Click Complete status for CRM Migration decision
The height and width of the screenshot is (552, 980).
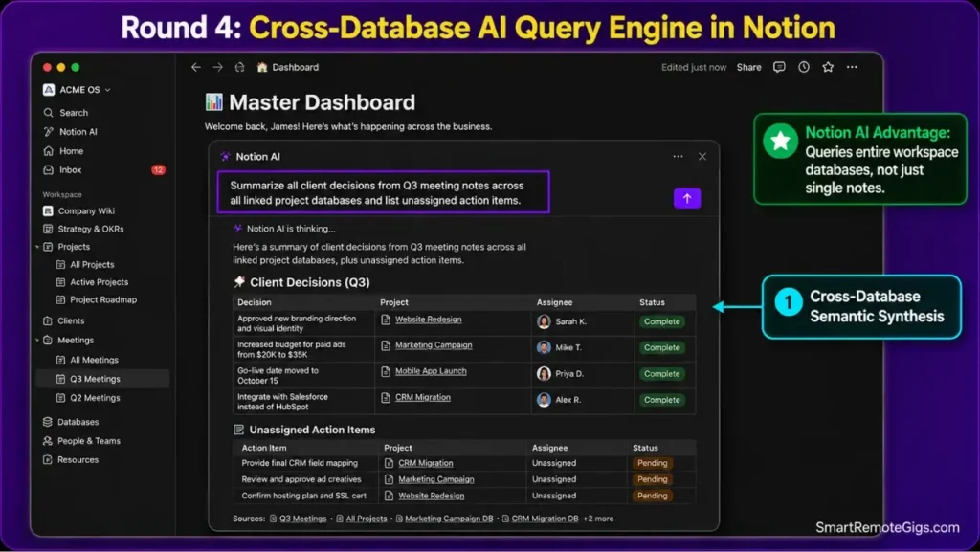(x=662, y=400)
